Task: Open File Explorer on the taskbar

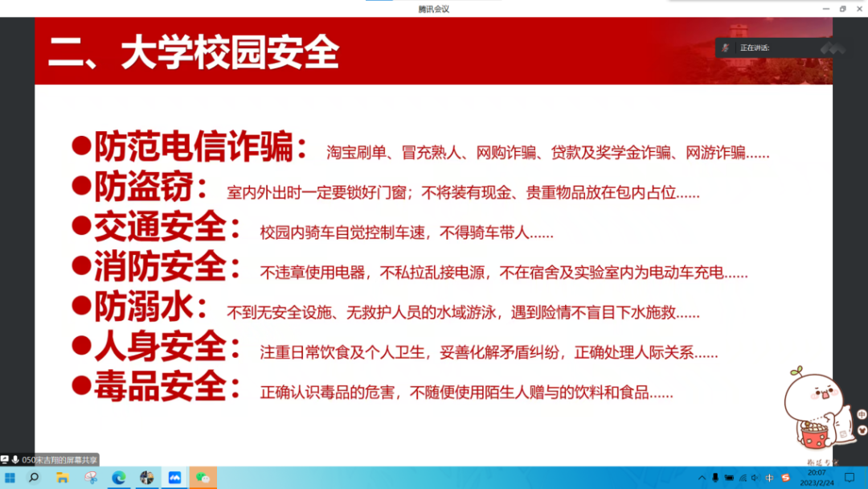Action: click(x=61, y=478)
